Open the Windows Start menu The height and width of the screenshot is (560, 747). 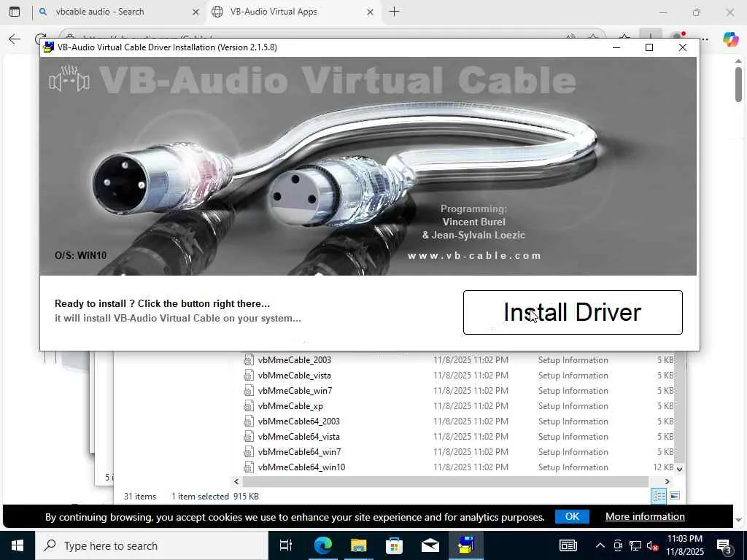pyautogui.click(x=18, y=545)
